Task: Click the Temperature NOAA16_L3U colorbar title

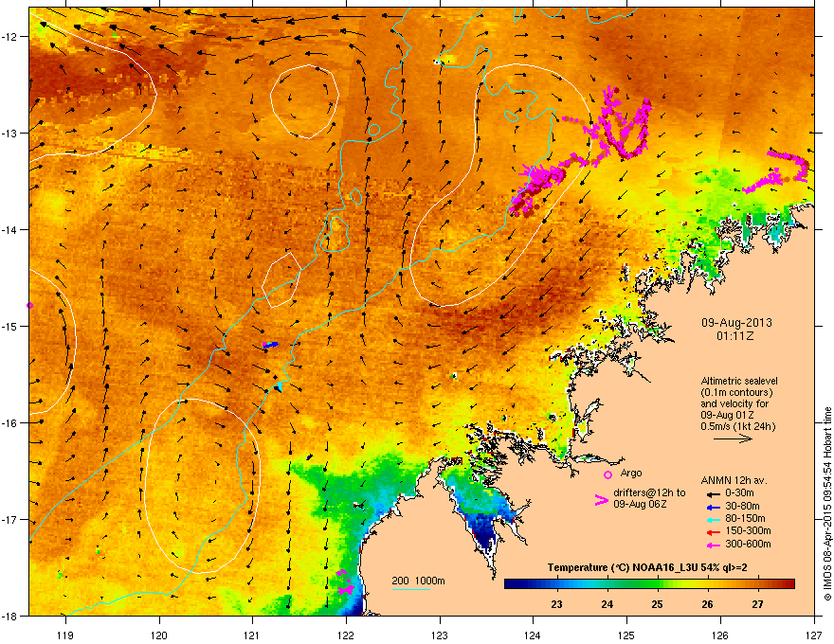Action: pos(647,568)
